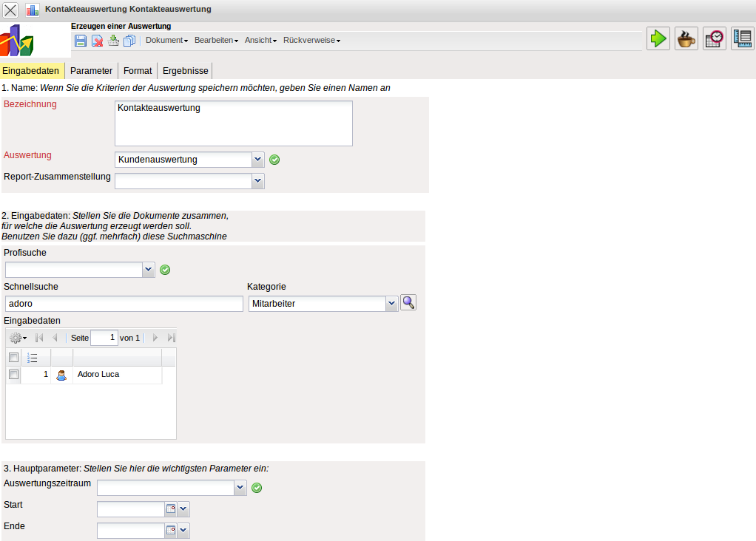Open the Dokument menu
The width and height of the screenshot is (756, 541).
tap(167, 40)
